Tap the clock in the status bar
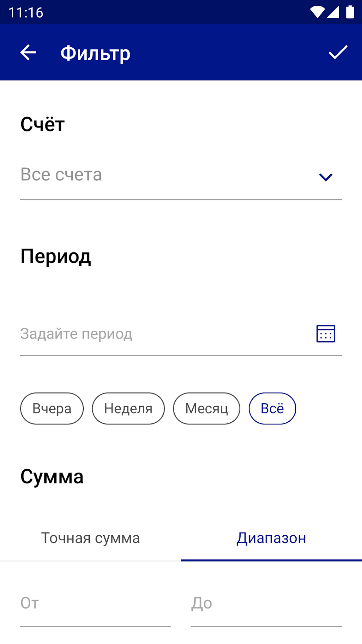This screenshot has height=644, width=362. (x=26, y=13)
